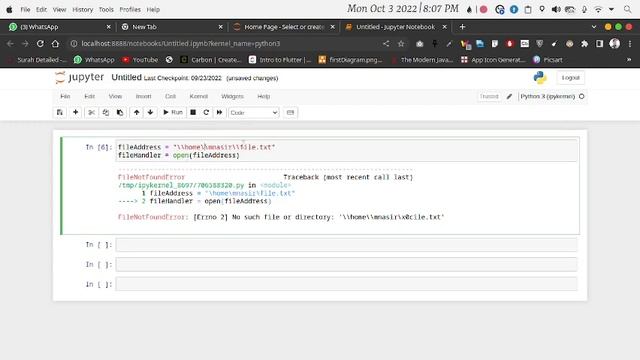Click the Python logo icon

point(540,78)
